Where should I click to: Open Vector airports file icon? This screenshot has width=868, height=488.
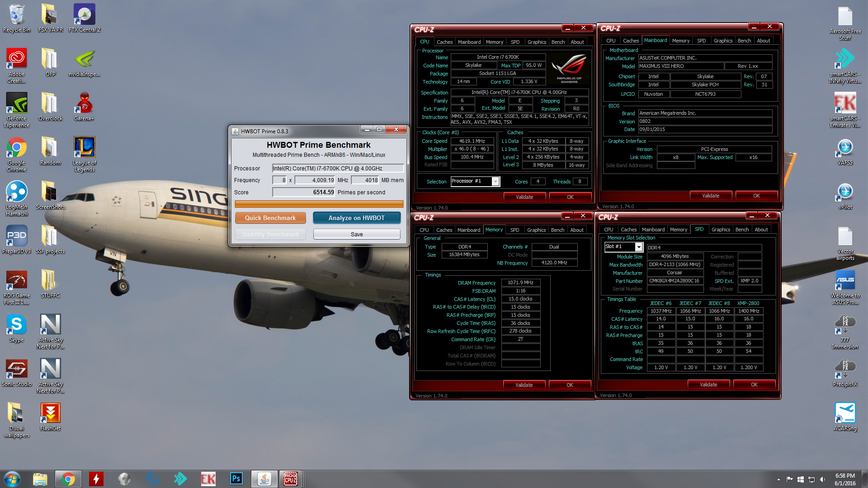tap(845, 244)
